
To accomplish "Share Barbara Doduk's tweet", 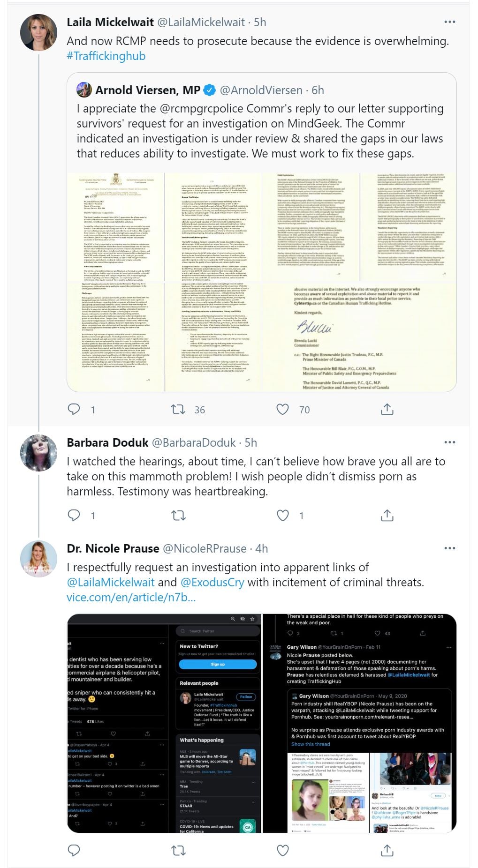I will pyautogui.click(x=387, y=516).
